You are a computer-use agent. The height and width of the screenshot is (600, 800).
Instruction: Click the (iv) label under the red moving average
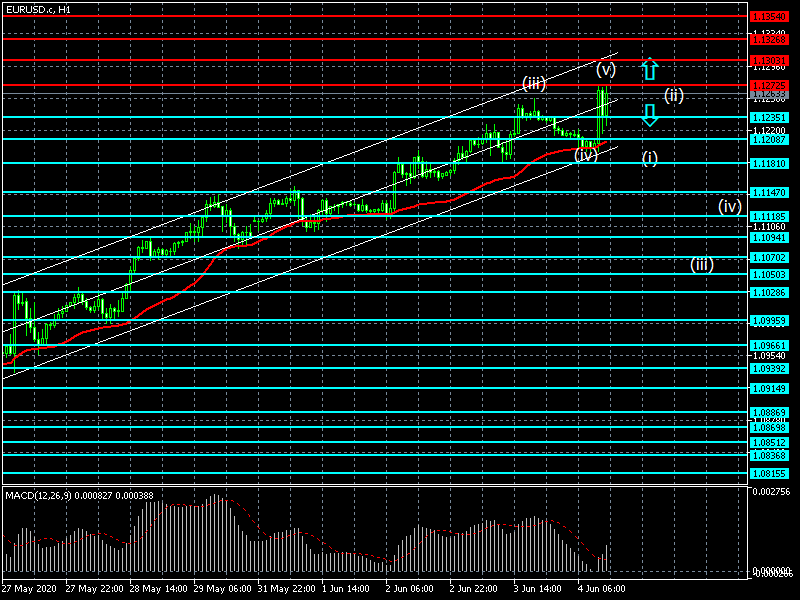(x=586, y=155)
